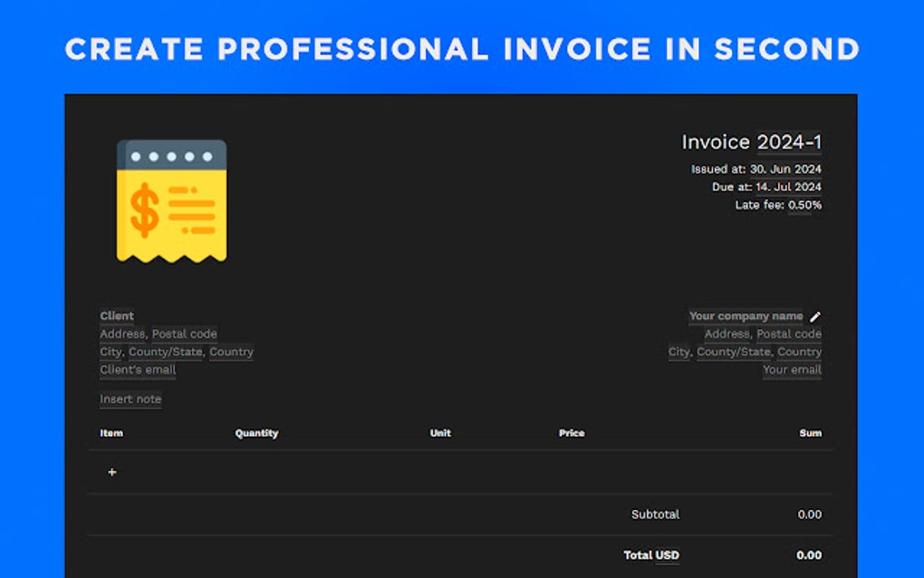
Task: Click the client City field
Action: [x=109, y=352]
